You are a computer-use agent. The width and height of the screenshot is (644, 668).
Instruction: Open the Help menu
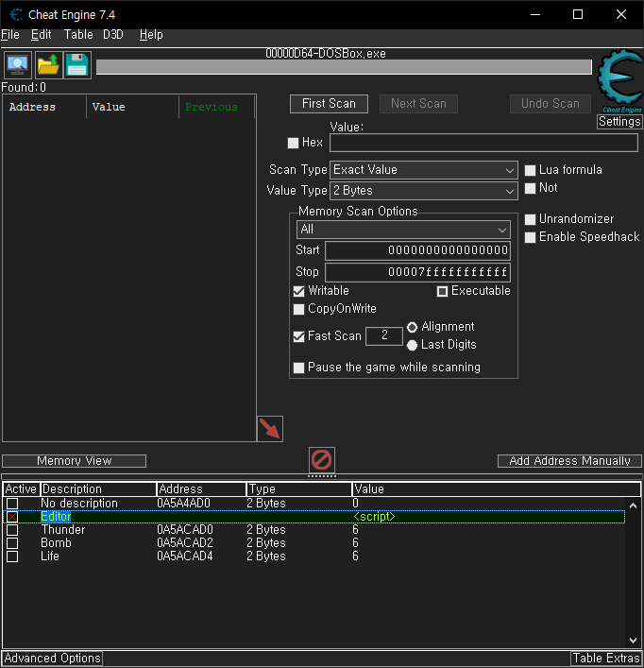pos(151,35)
